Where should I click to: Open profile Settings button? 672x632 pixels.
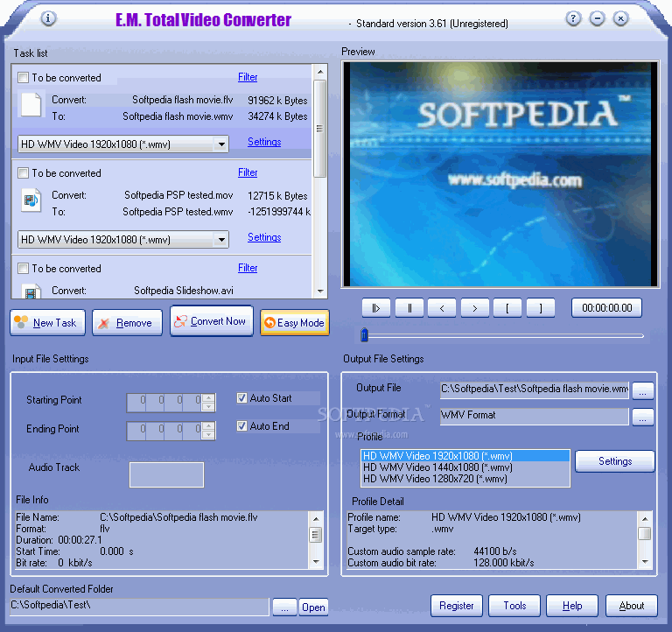point(615,461)
